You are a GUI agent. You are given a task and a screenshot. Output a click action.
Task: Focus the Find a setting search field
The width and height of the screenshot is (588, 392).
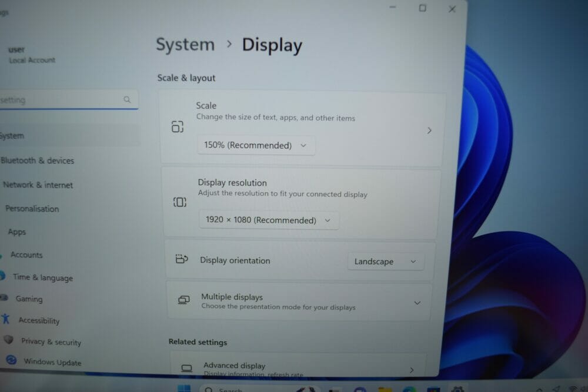click(68, 100)
